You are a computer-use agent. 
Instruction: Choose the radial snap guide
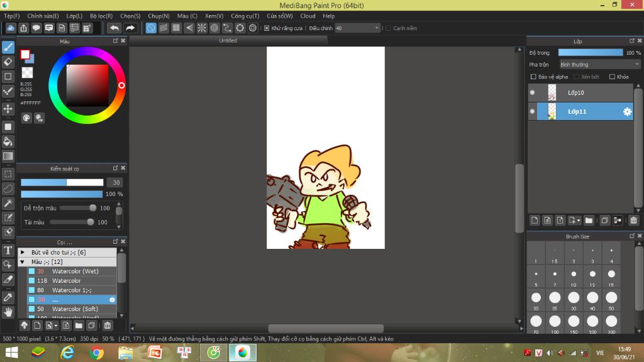(x=202, y=28)
